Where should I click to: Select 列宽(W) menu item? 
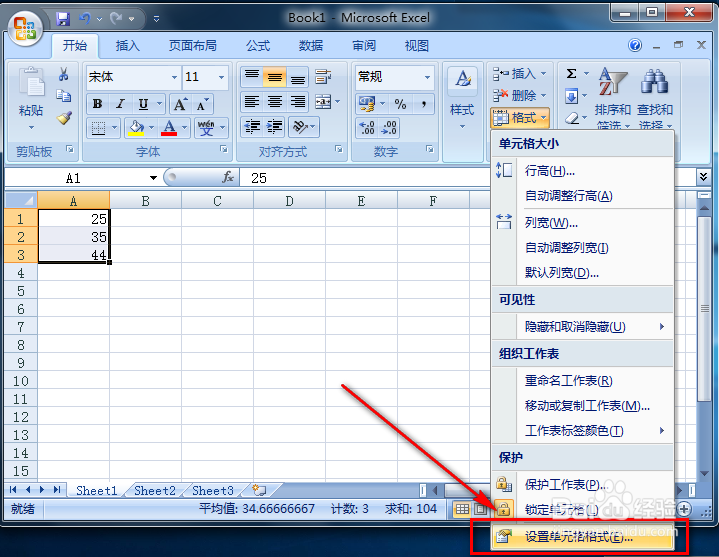click(x=582, y=223)
